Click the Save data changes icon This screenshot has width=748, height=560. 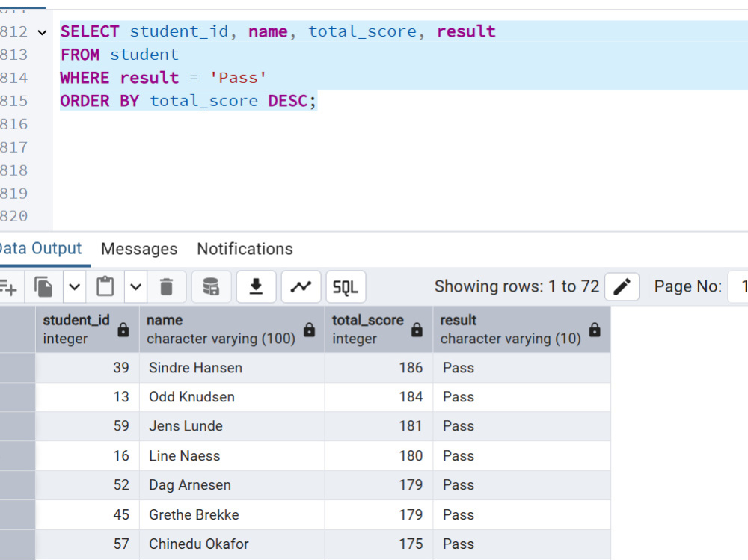pyautogui.click(x=211, y=287)
